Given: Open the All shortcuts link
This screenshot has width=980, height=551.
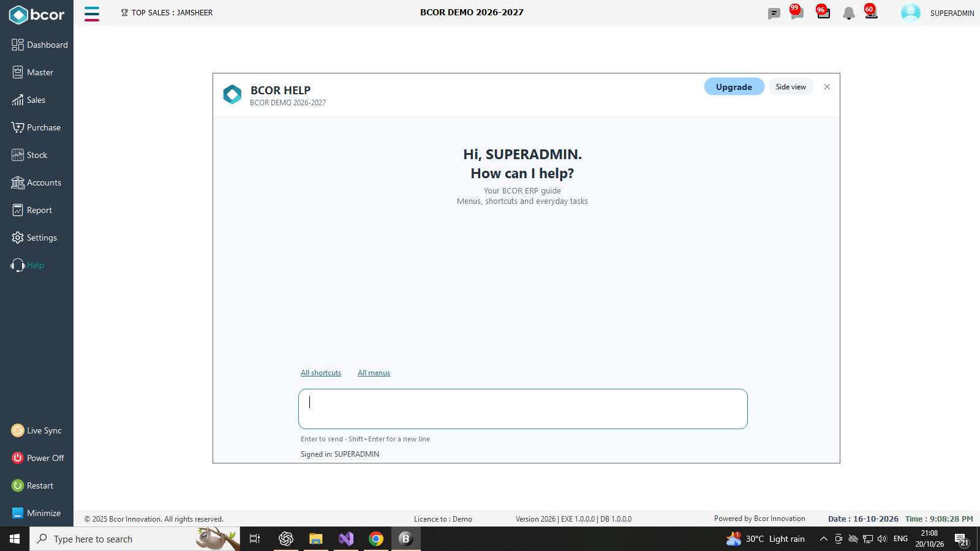Looking at the screenshot, I should click(x=321, y=373).
